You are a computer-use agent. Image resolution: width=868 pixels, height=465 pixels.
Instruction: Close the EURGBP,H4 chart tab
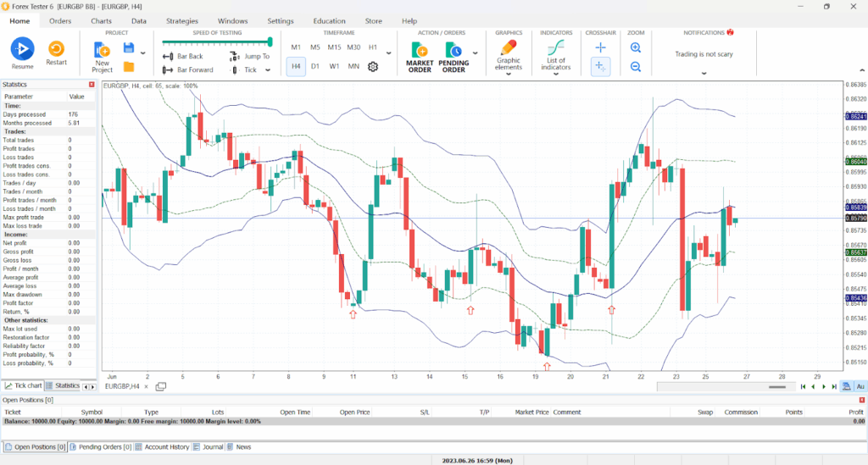[146, 386]
